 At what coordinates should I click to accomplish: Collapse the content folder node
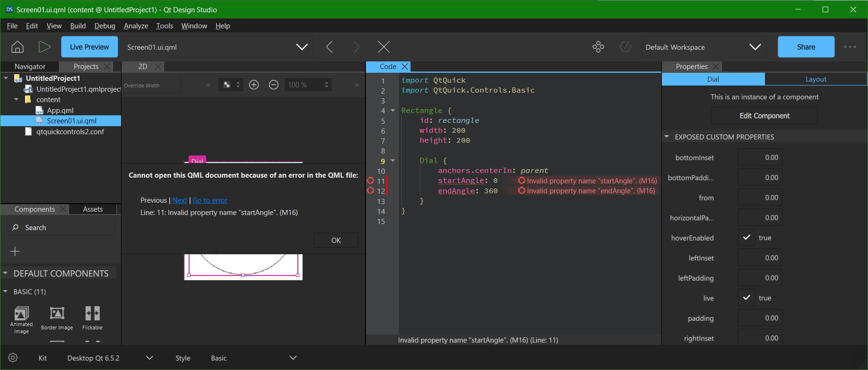point(17,99)
